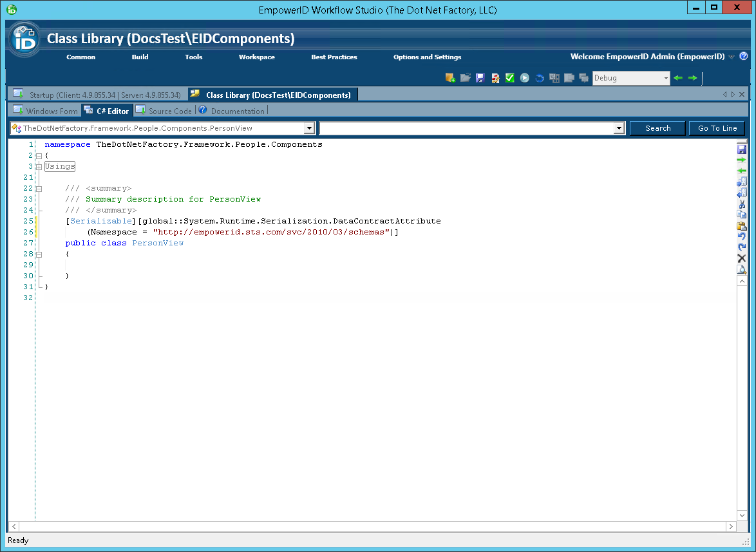This screenshot has height=552, width=756.
Task: Open the C# Editor save icon on right toolbar
Action: (741, 149)
